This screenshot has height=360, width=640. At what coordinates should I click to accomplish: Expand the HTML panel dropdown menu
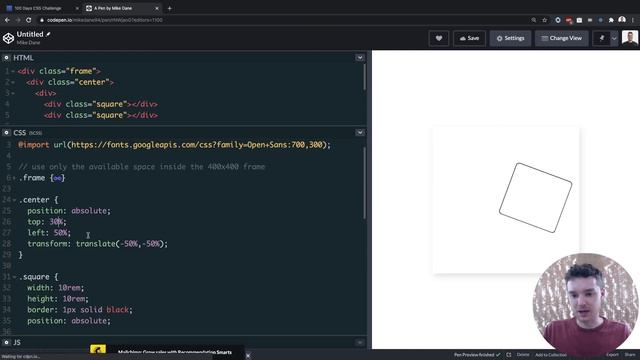[x=360, y=58]
